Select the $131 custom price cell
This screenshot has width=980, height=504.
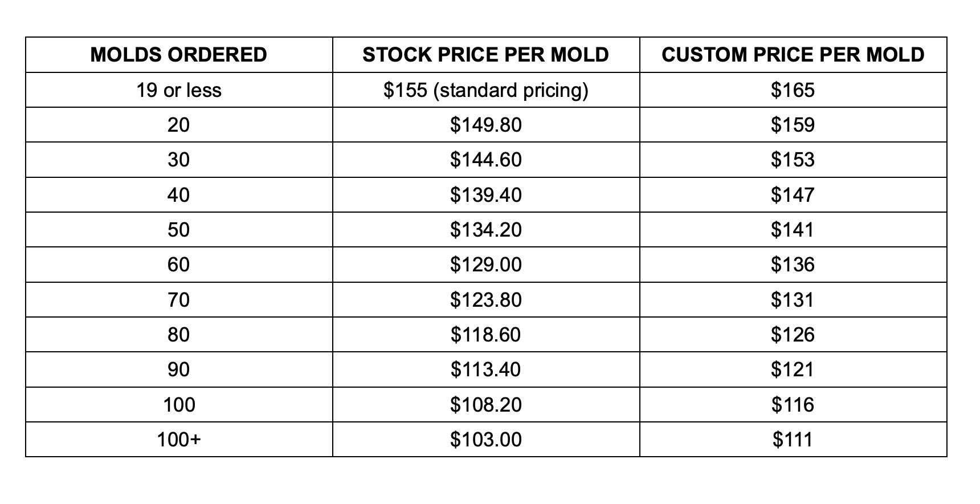(793, 300)
